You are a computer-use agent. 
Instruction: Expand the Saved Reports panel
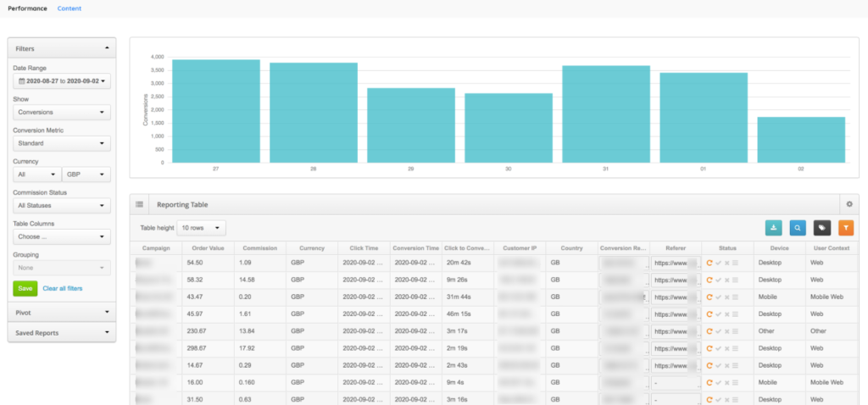tap(62, 333)
